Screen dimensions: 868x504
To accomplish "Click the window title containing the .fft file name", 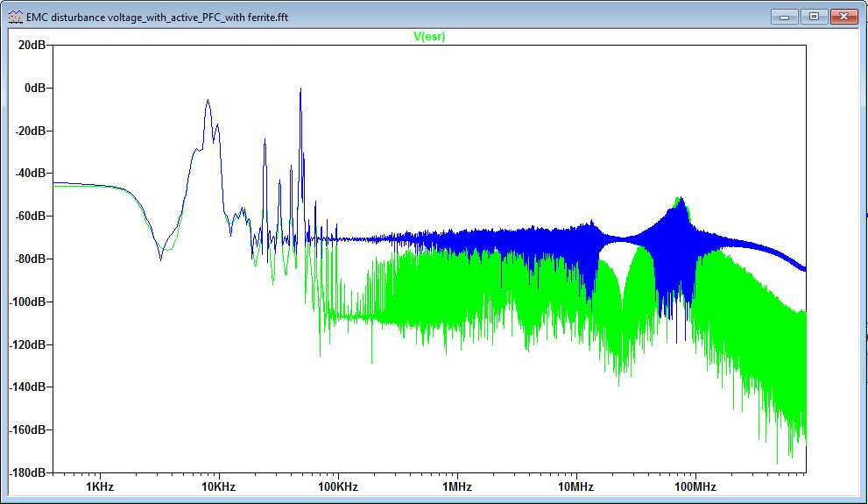I will [157, 18].
